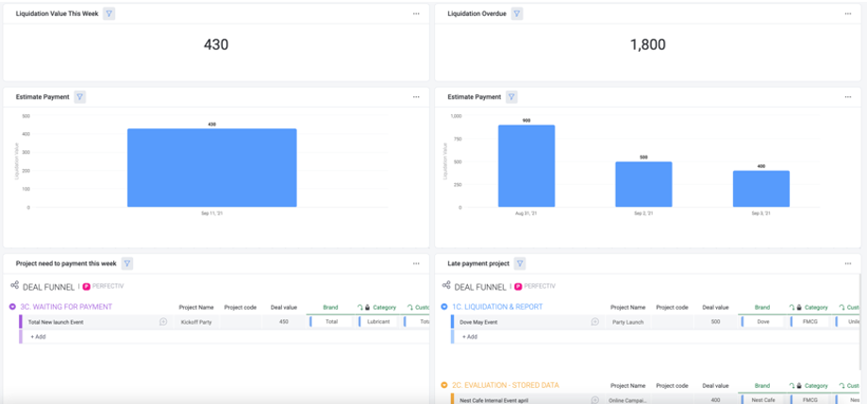The image size is (868, 404).
Task: Collapse the 3C. Waiting for Payment group
Action: coord(12,307)
